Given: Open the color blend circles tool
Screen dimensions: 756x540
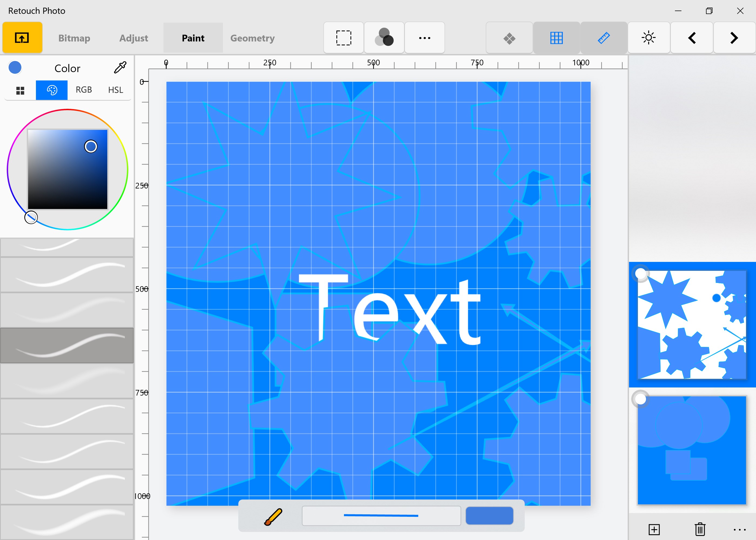Looking at the screenshot, I should coord(384,38).
